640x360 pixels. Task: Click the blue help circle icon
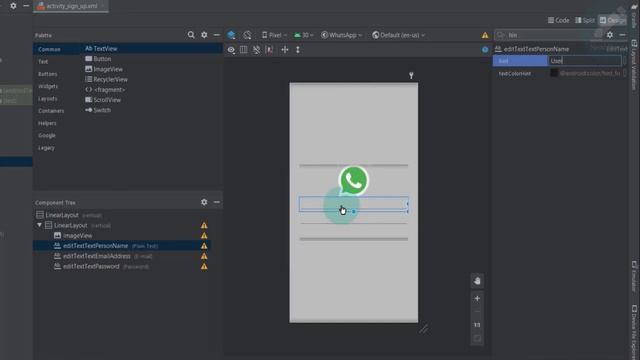(485, 50)
